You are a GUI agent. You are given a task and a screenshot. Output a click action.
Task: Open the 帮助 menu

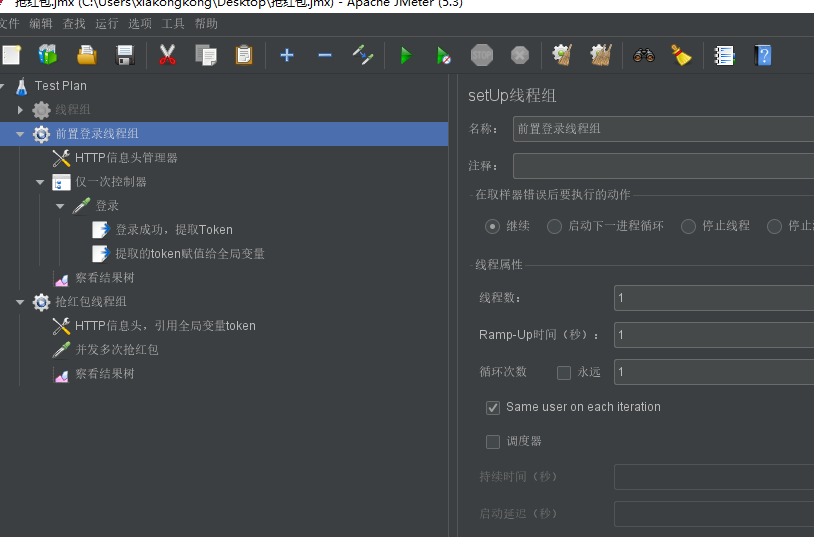[206, 24]
